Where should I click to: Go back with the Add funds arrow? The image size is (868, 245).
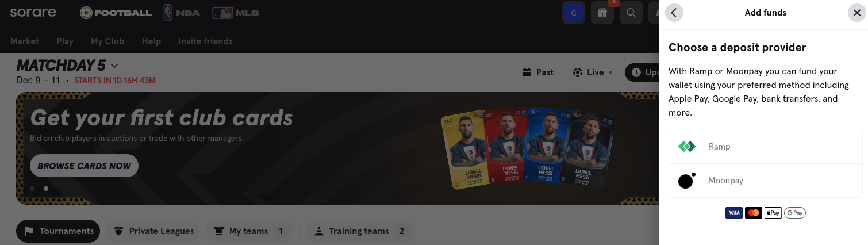point(674,13)
